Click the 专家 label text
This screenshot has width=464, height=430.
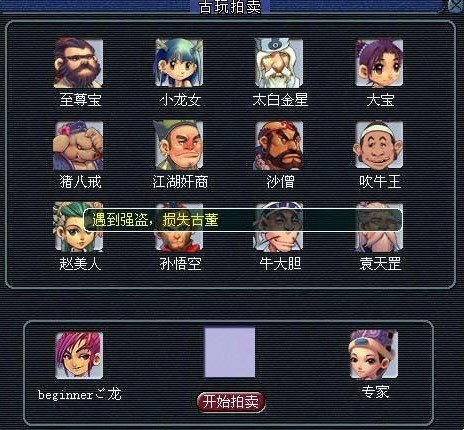(376, 392)
